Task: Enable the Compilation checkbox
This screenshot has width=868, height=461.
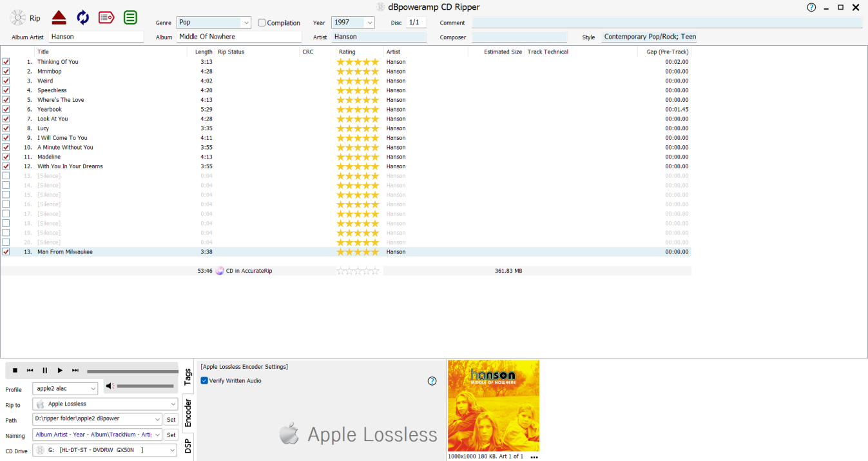Action: point(262,23)
